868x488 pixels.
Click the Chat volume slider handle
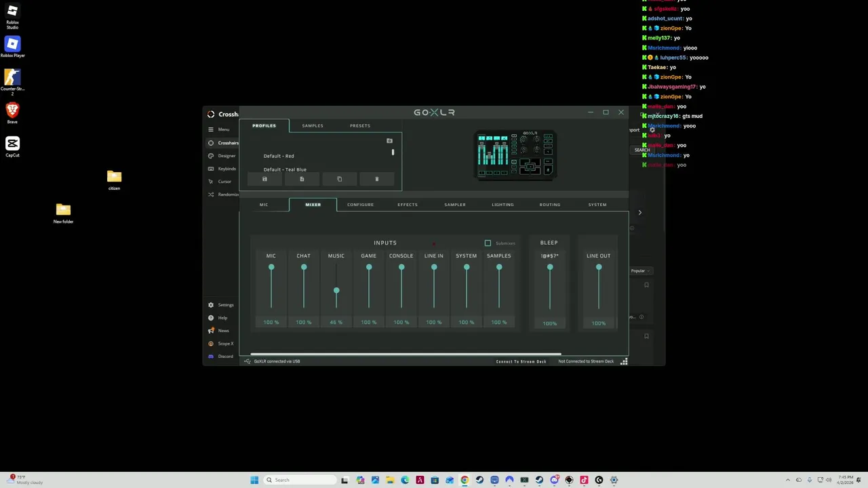(x=304, y=268)
